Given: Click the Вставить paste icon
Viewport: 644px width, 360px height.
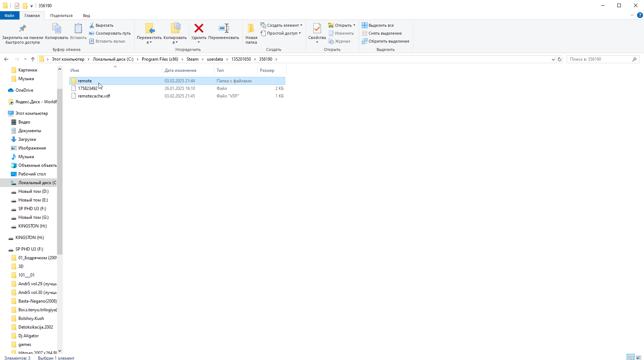Looking at the screenshot, I should (x=78, y=32).
